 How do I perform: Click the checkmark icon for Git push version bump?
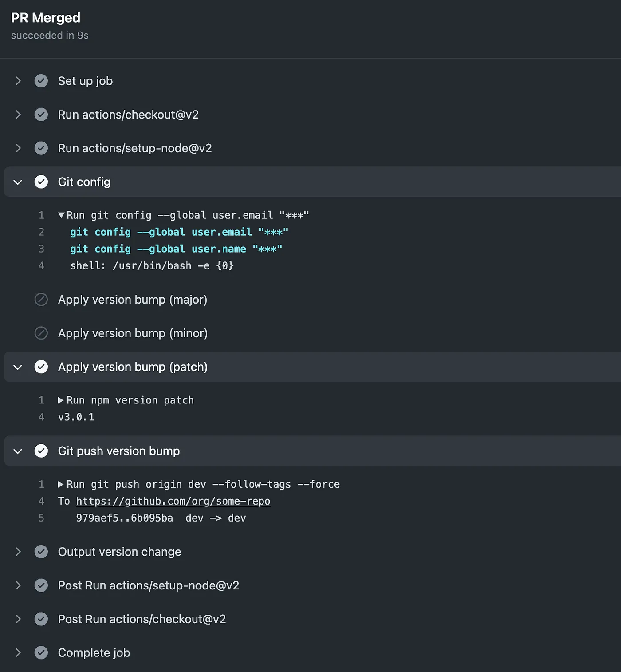coord(41,451)
